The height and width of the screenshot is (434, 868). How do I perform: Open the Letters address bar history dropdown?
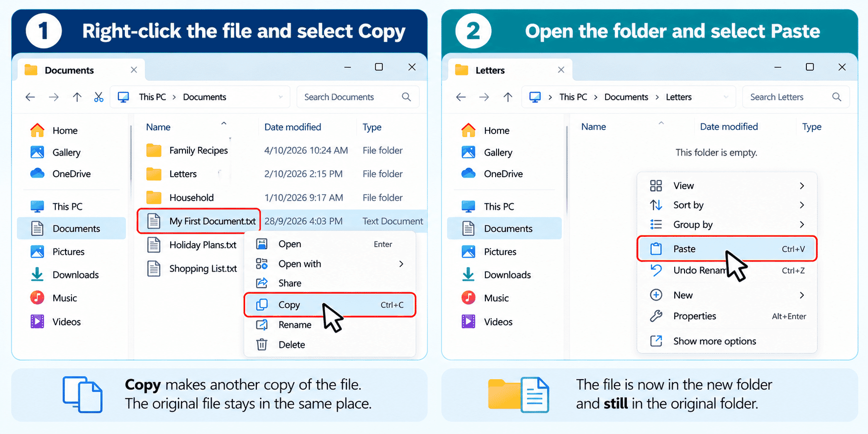(x=726, y=97)
